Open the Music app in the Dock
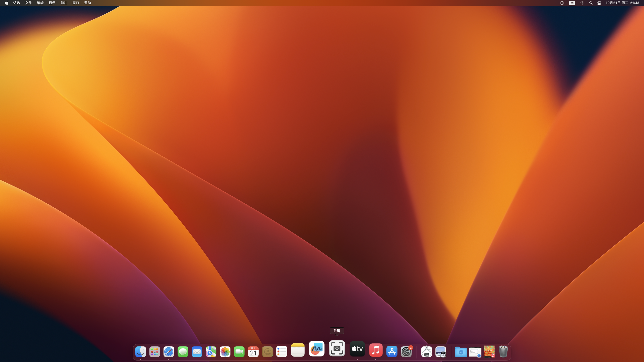This screenshot has height=362, width=644. (x=376, y=350)
